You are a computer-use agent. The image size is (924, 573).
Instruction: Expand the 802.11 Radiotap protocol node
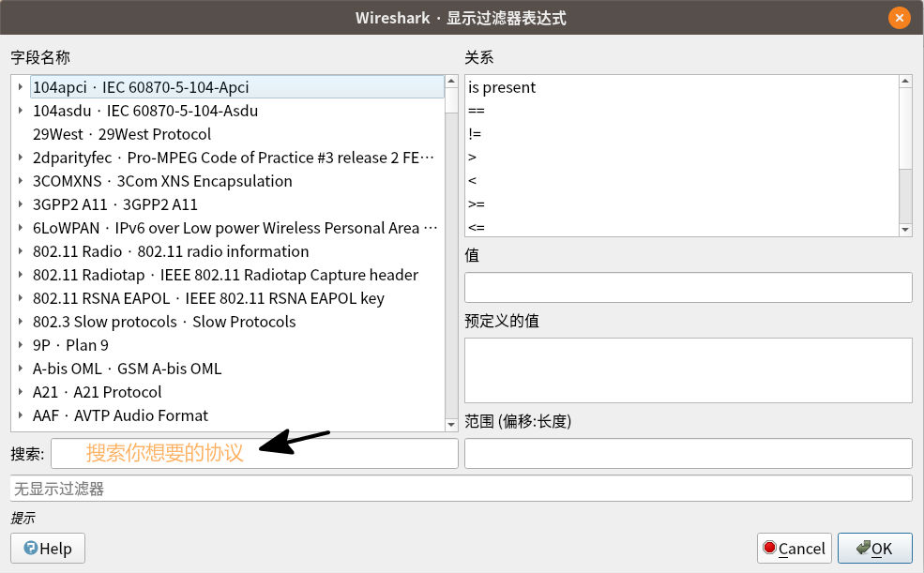21,275
